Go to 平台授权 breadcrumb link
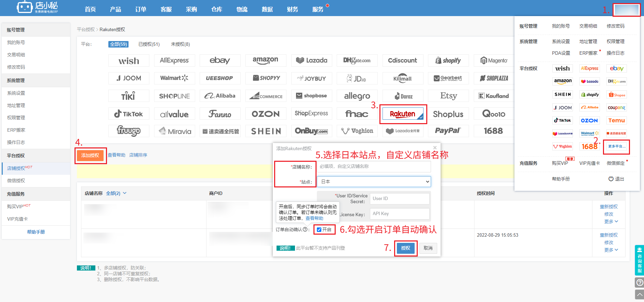Viewport: 644px width, 302px height. click(85, 29)
